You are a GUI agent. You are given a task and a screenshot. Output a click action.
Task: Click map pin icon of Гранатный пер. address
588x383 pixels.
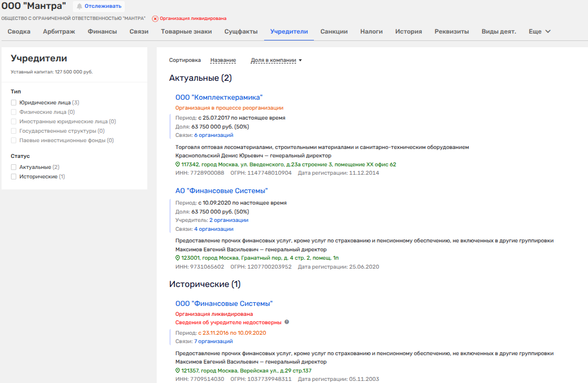click(178, 258)
